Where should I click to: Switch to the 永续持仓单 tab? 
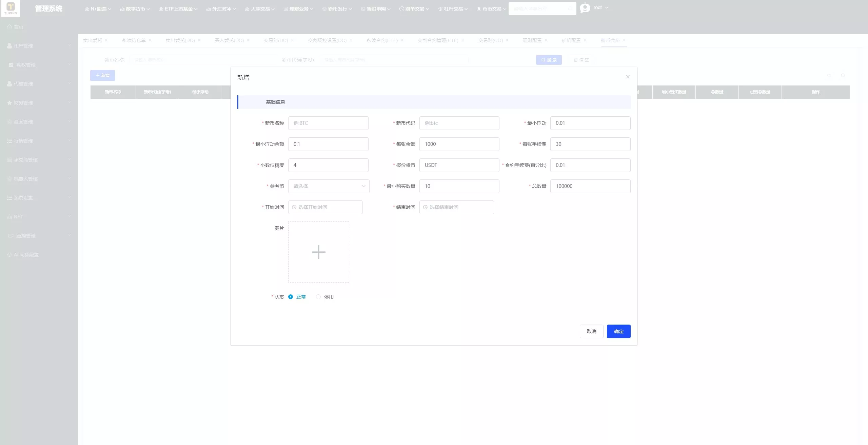click(134, 40)
